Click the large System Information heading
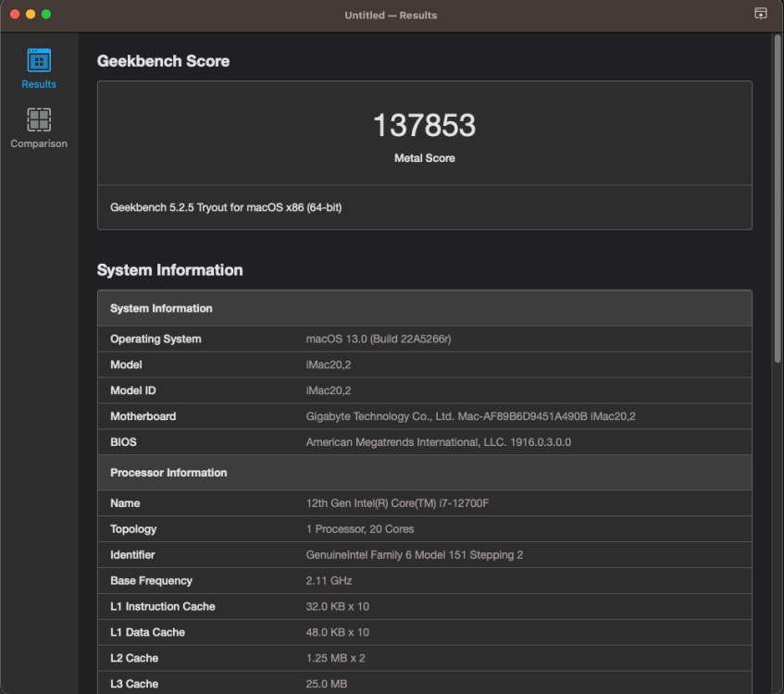Image resolution: width=784 pixels, height=694 pixels. pos(170,270)
